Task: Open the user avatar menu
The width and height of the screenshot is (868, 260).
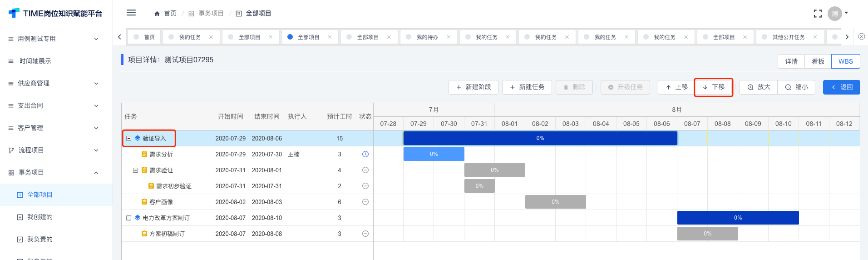Action: [x=838, y=14]
